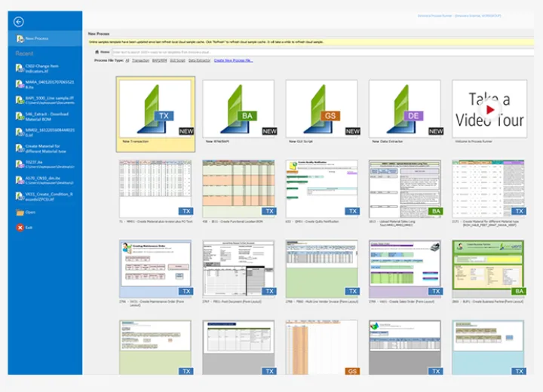Select the New RFM/BAPI template

point(238,107)
